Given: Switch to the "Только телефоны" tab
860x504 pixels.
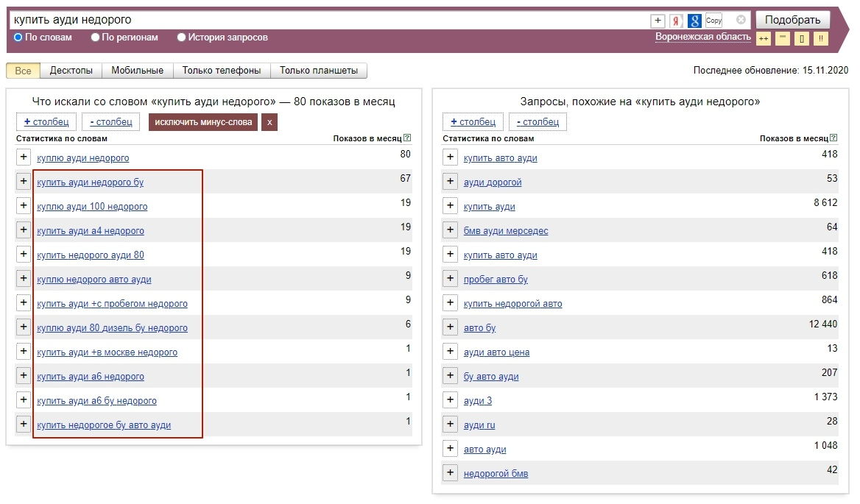Looking at the screenshot, I should 222,71.
